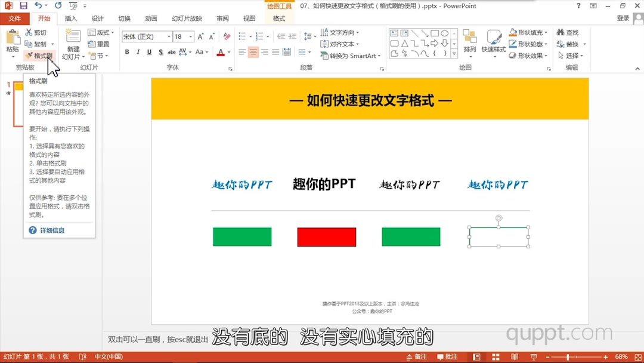Toggle the 批注 (Comments) pane
Screen dimensions: 644x363
[447, 356]
